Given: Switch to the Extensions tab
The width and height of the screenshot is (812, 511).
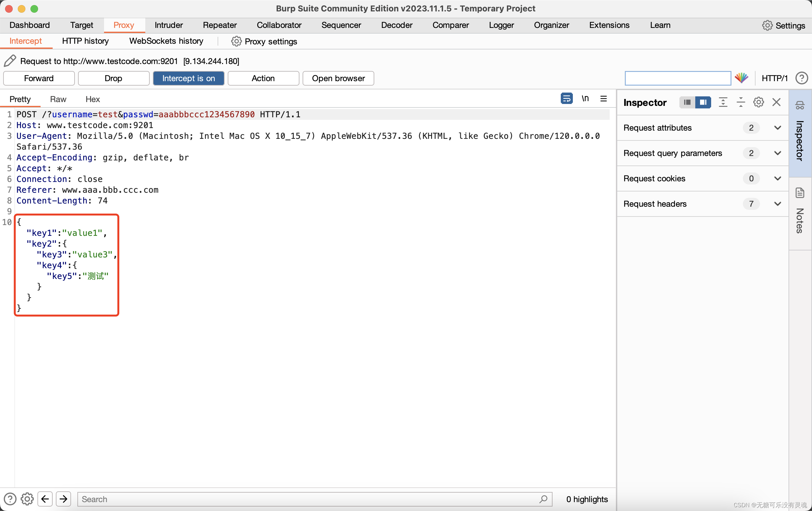Looking at the screenshot, I should point(609,25).
